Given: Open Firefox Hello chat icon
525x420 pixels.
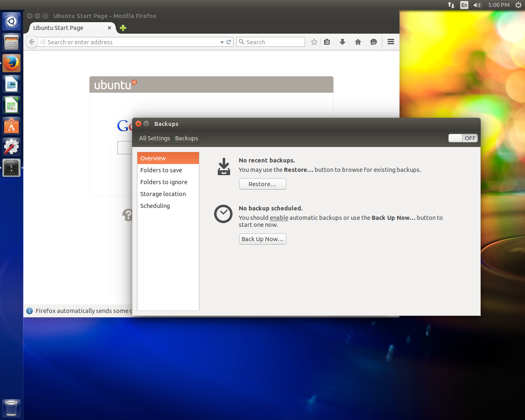Looking at the screenshot, I should pos(374,42).
